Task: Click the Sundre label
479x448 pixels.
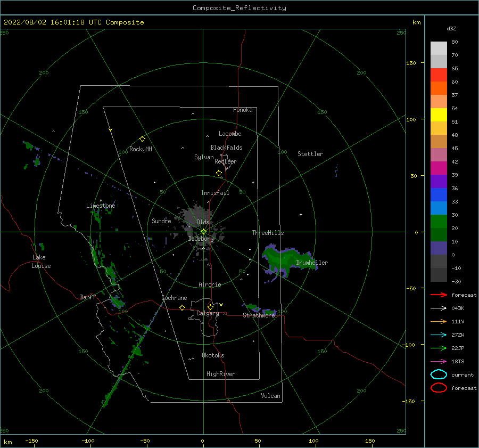Action: (x=161, y=221)
